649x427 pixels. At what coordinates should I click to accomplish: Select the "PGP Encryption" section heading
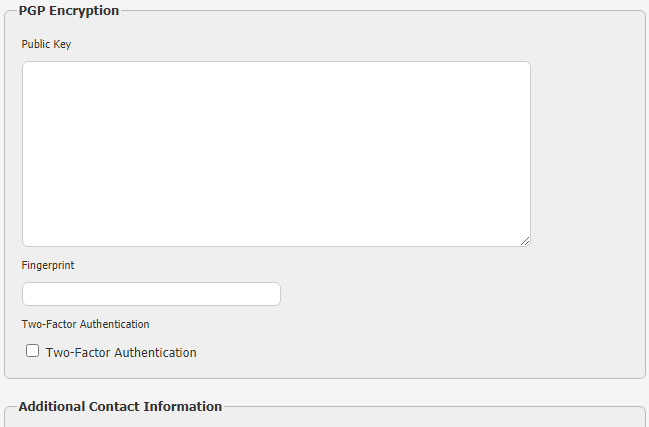[68, 11]
